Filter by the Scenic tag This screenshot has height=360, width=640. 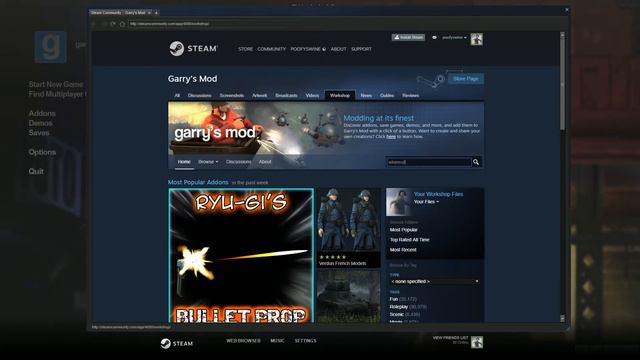click(396, 314)
